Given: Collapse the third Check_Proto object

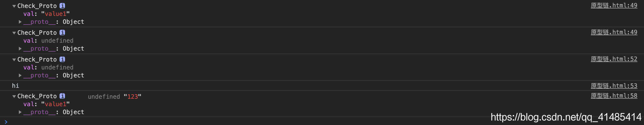Looking at the screenshot, I should [x=14, y=60].
